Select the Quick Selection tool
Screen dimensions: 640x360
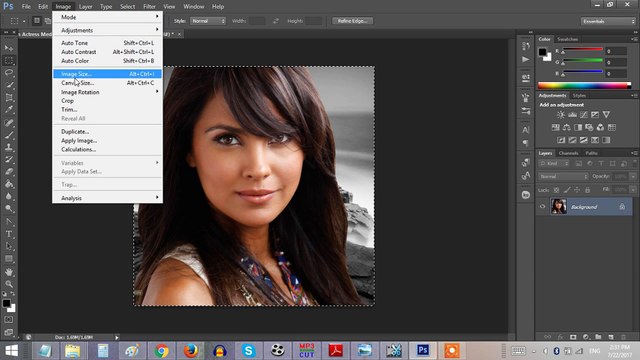[x=9, y=85]
